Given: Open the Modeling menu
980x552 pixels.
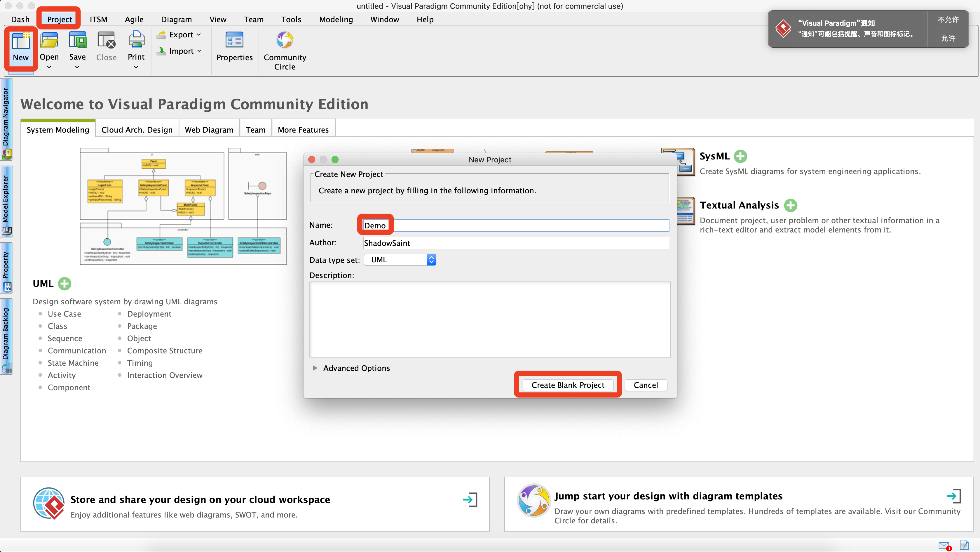Looking at the screenshot, I should tap(336, 19).
